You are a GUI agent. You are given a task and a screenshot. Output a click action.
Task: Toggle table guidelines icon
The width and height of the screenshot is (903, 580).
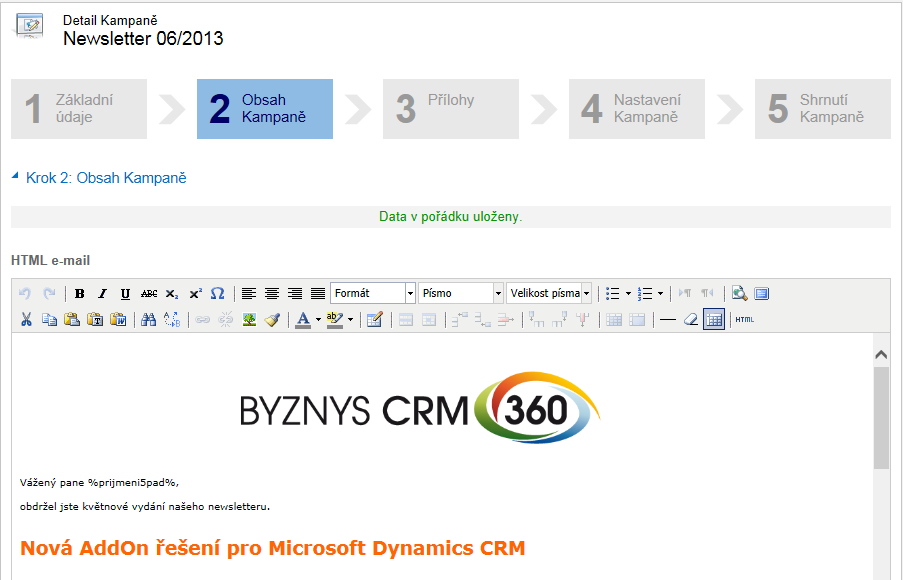[x=714, y=319]
